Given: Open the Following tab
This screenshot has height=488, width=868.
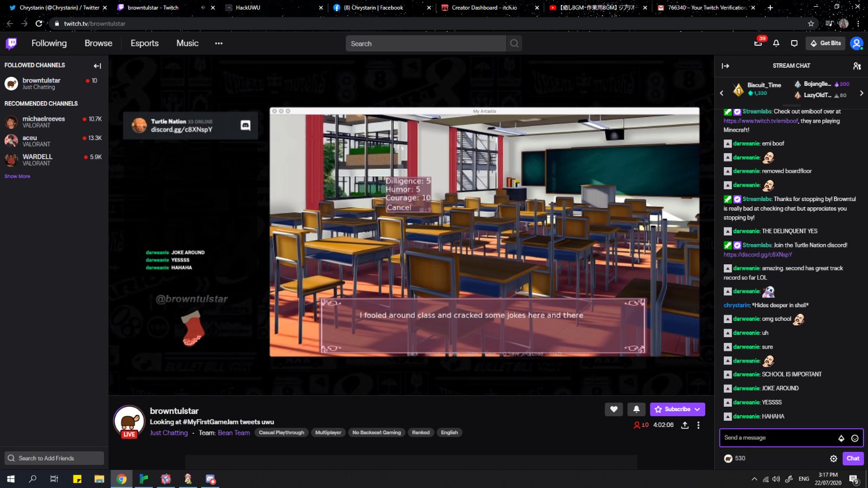Looking at the screenshot, I should click(49, 43).
